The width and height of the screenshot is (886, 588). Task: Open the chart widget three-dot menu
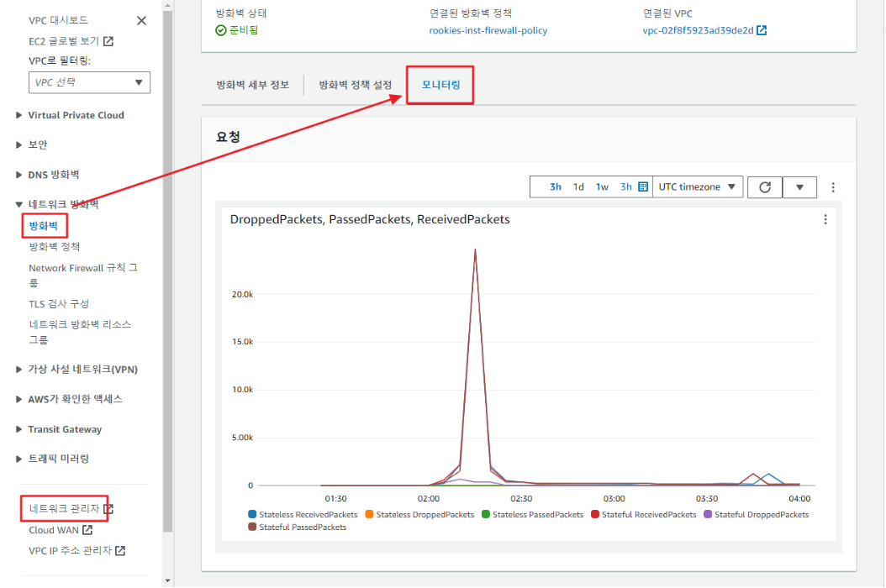(x=825, y=219)
